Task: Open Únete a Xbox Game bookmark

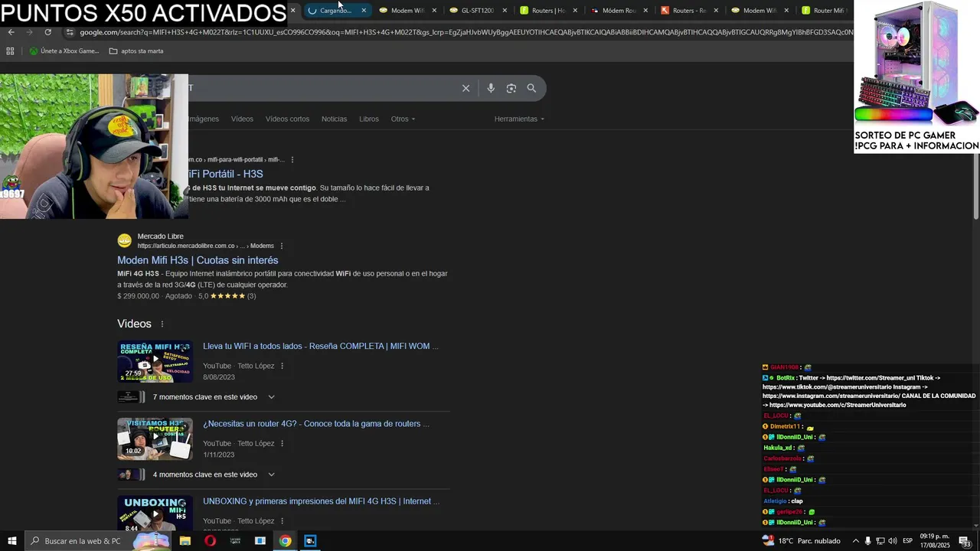Action: coord(64,51)
